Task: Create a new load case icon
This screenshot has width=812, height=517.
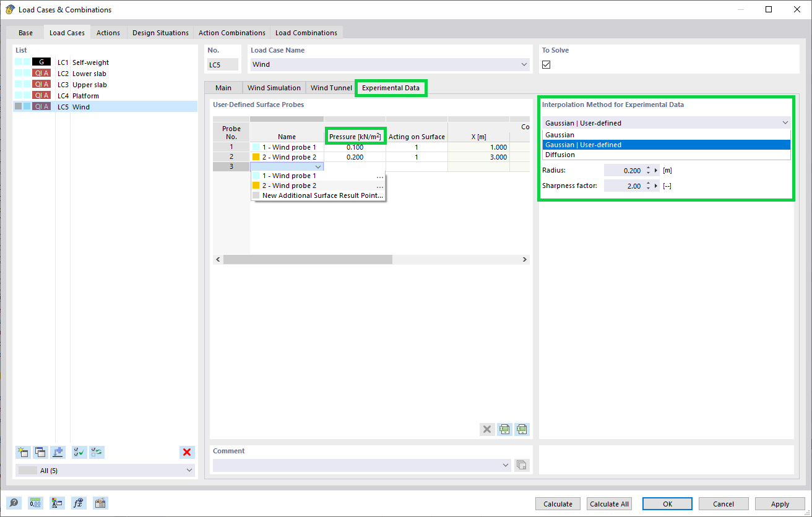Action: (23, 452)
